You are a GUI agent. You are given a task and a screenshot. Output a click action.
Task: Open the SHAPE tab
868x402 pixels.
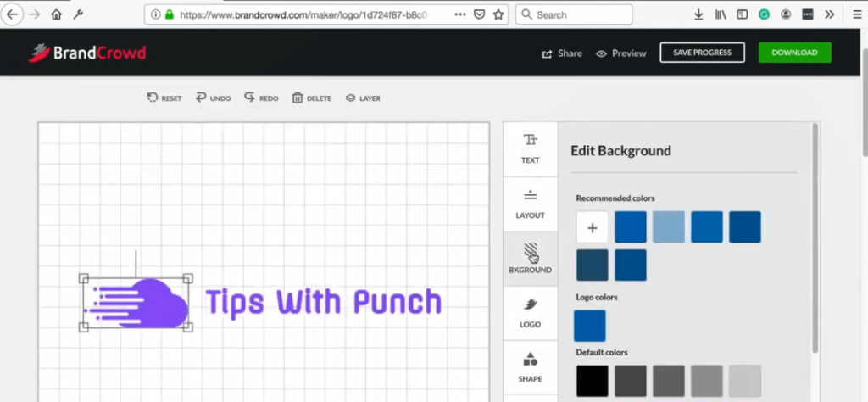531,368
